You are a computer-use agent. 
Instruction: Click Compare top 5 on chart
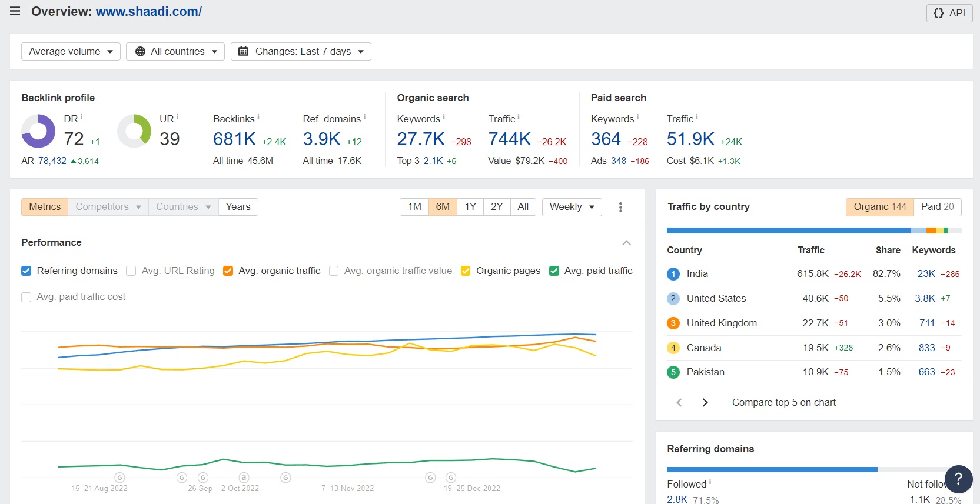pos(784,402)
